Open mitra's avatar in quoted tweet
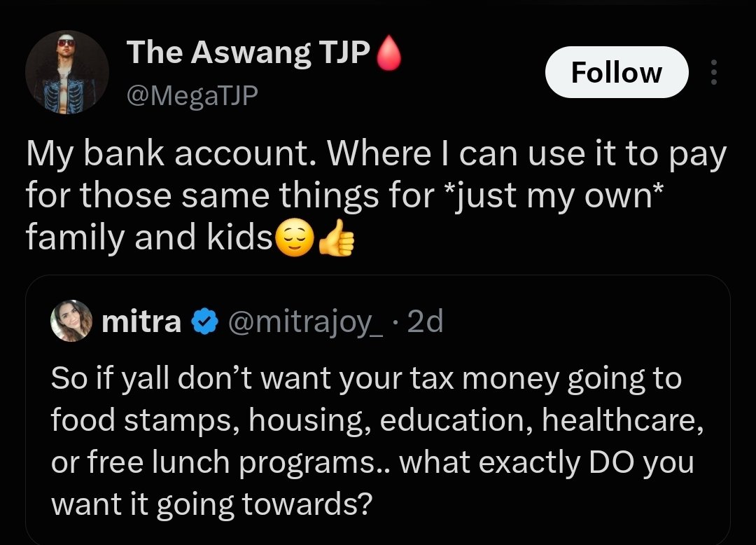The width and height of the screenshot is (756, 545). pos(71,321)
